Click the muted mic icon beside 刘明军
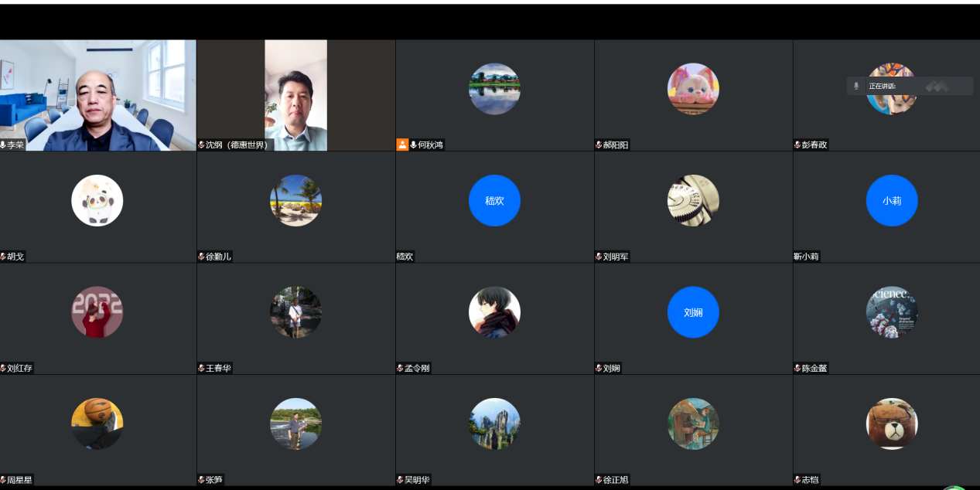Viewport: 980px width, 490px height. tap(599, 257)
